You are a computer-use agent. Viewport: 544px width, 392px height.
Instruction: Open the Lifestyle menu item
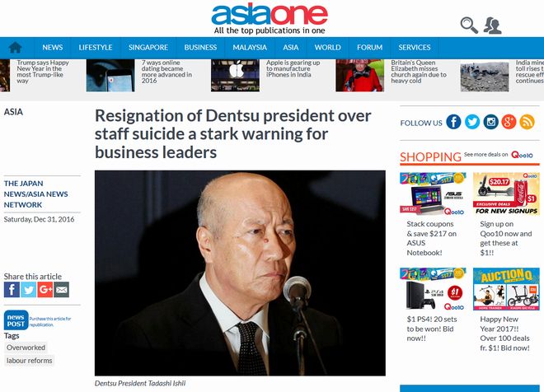(96, 48)
